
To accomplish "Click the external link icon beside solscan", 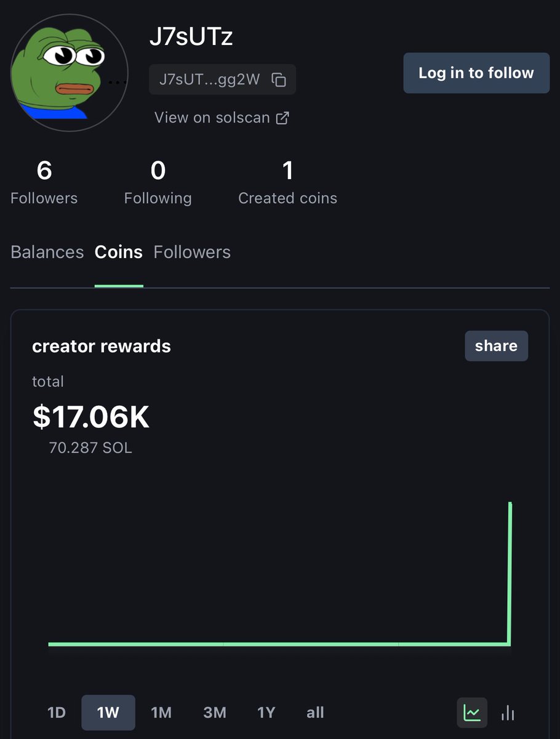I will point(282,118).
